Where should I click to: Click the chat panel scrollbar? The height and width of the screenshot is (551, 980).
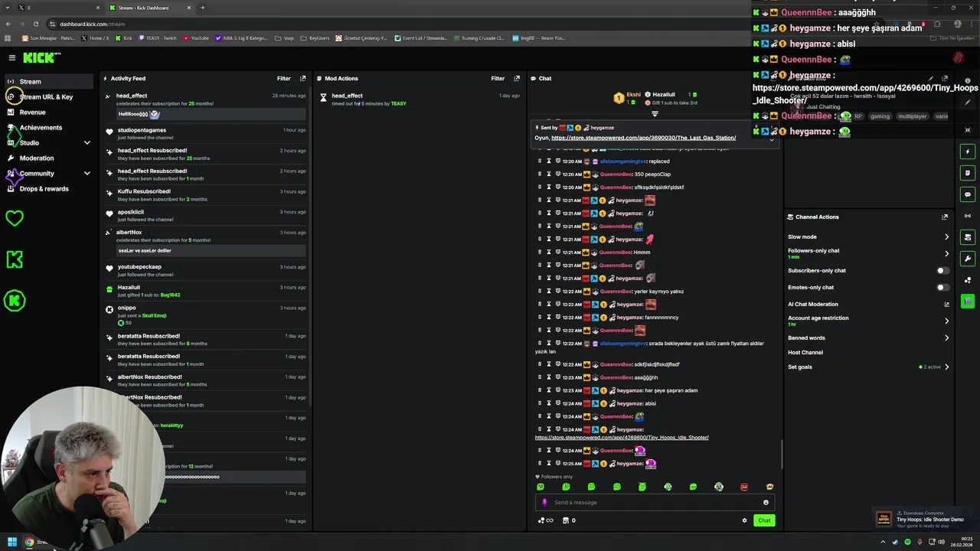(x=782, y=455)
